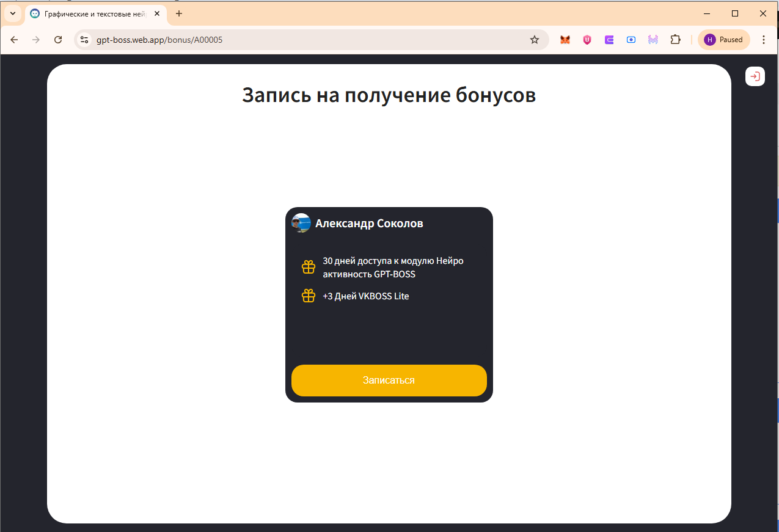Click text 30 дней доступа к модулю Нейро
This screenshot has height=532, width=779.
(x=393, y=261)
